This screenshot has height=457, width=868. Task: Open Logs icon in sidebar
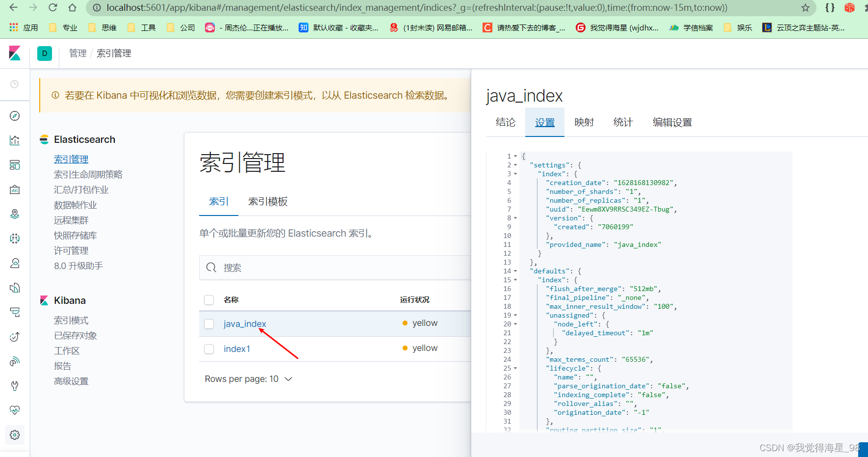[x=15, y=288]
